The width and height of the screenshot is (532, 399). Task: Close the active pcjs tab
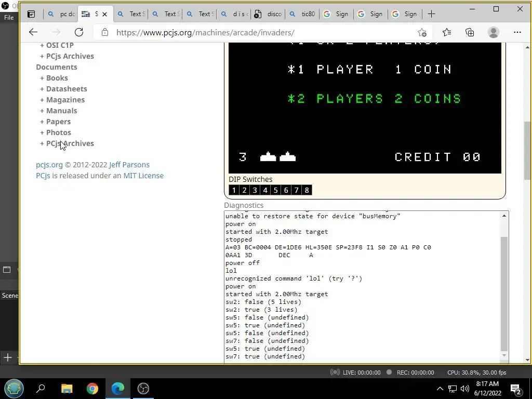(104, 14)
